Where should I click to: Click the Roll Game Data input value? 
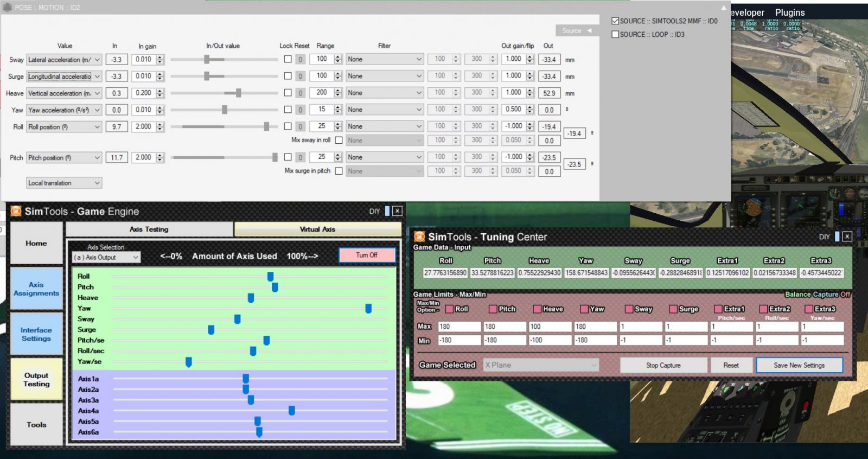tap(445, 273)
